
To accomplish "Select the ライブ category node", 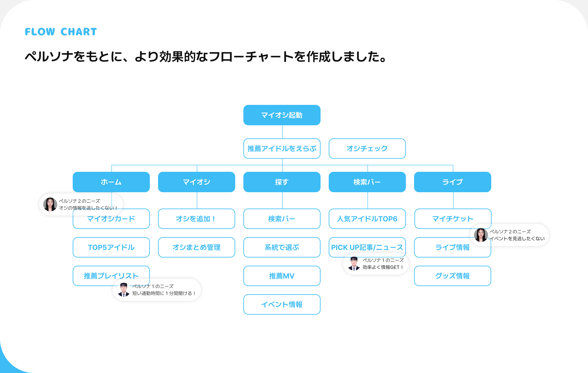I will (x=452, y=182).
